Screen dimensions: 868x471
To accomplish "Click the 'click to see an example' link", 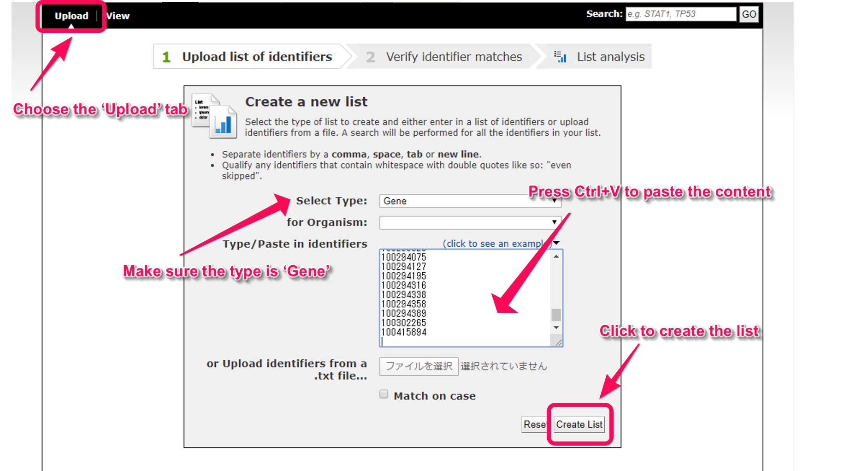I will (497, 244).
